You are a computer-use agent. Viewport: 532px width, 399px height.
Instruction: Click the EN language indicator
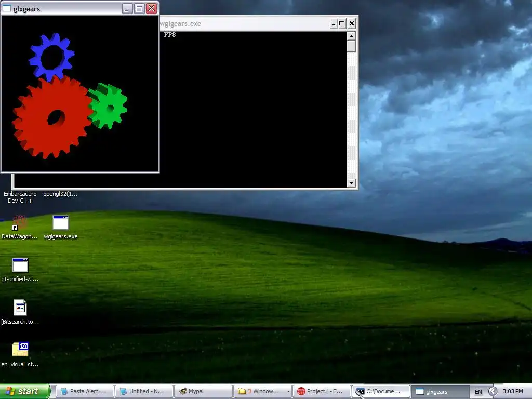[x=478, y=392]
